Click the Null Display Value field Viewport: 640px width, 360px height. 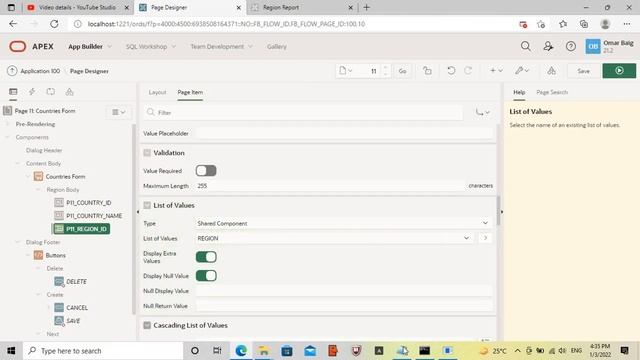tap(344, 291)
